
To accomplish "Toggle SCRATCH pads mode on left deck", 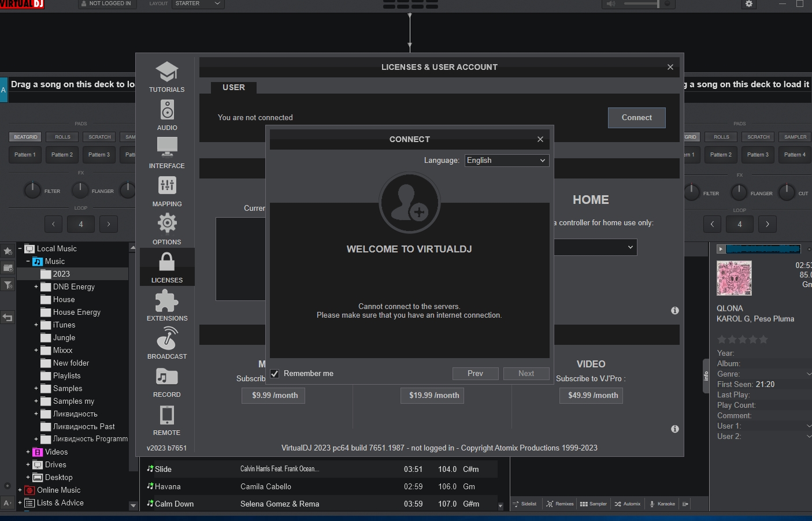I will (99, 137).
